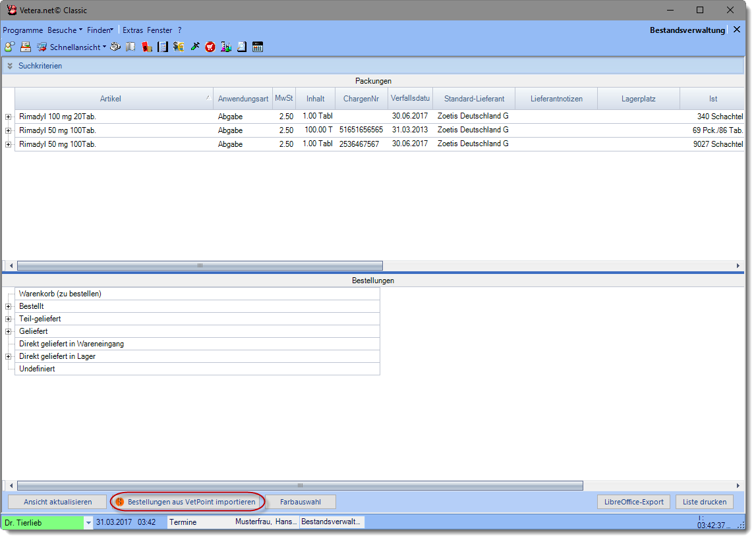Click the customer/person icon in toolbar
Screen dimensions: 756x540
pos(9,47)
